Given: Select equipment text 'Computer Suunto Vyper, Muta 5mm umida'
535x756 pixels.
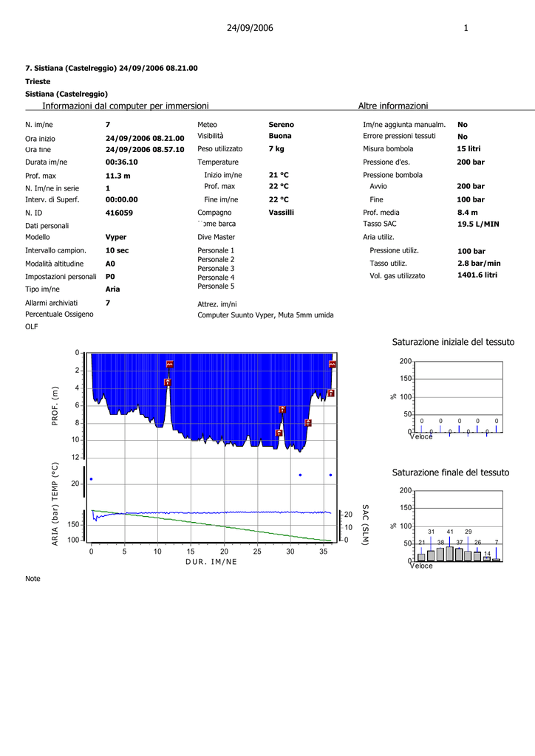Looking at the screenshot, I should pyautogui.click(x=265, y=315).
